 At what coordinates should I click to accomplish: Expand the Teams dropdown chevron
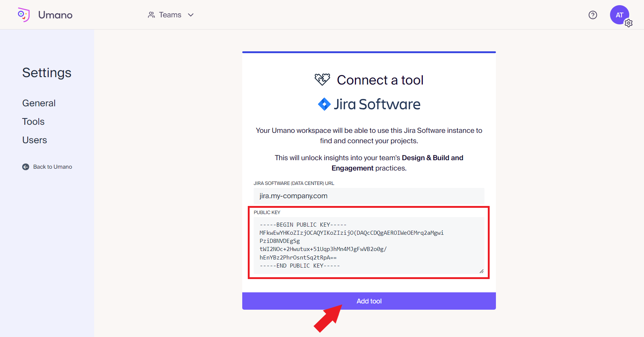191,15
